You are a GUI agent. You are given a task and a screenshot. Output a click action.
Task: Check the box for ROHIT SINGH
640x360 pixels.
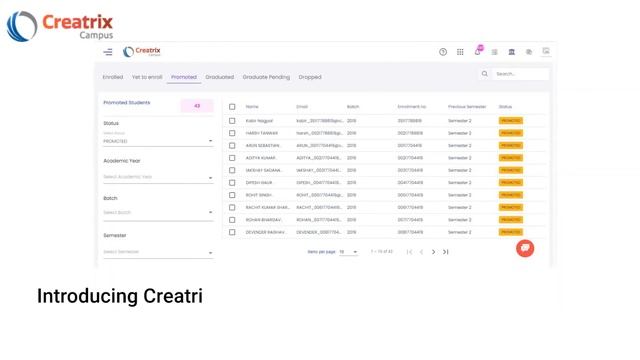coord(232,195)
